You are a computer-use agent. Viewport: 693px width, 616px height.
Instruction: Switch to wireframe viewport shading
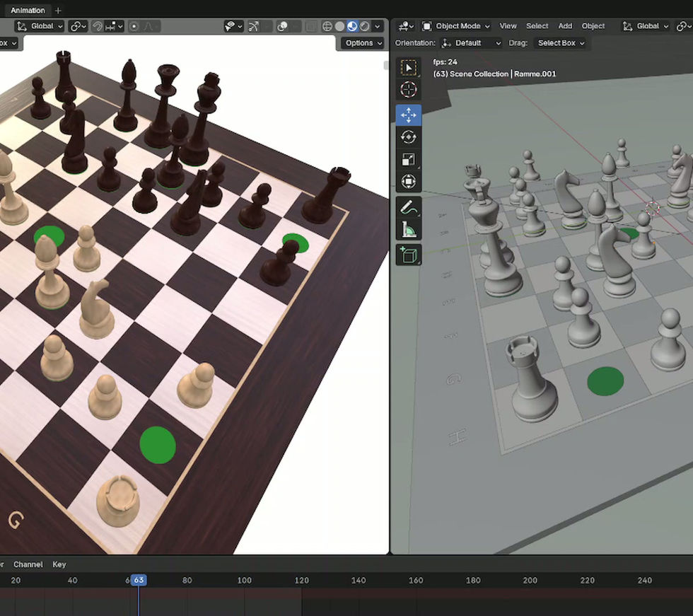click(x=327, y=26)
